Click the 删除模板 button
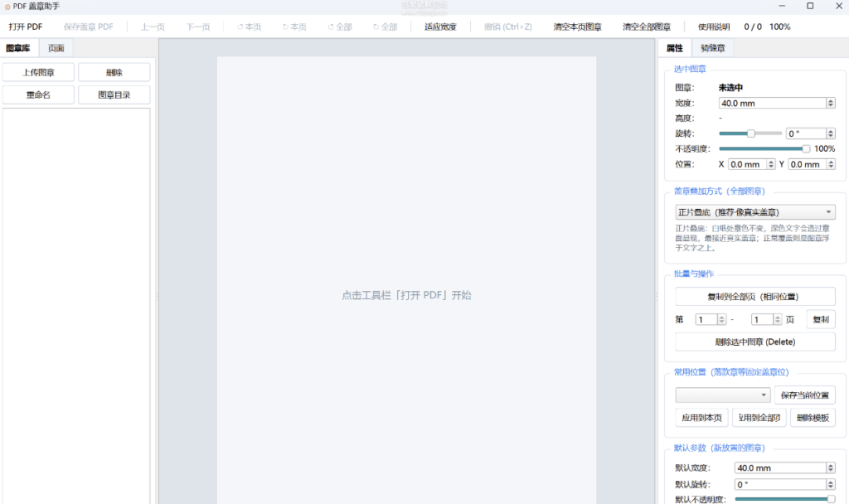 click(813, 418)
